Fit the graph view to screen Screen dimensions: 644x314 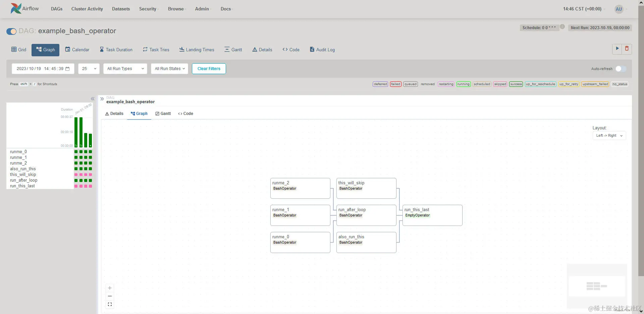(110, 304)
